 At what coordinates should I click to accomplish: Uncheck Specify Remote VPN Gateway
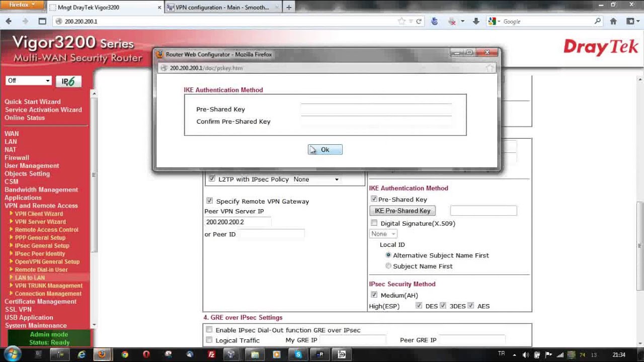tap(209, 201)
